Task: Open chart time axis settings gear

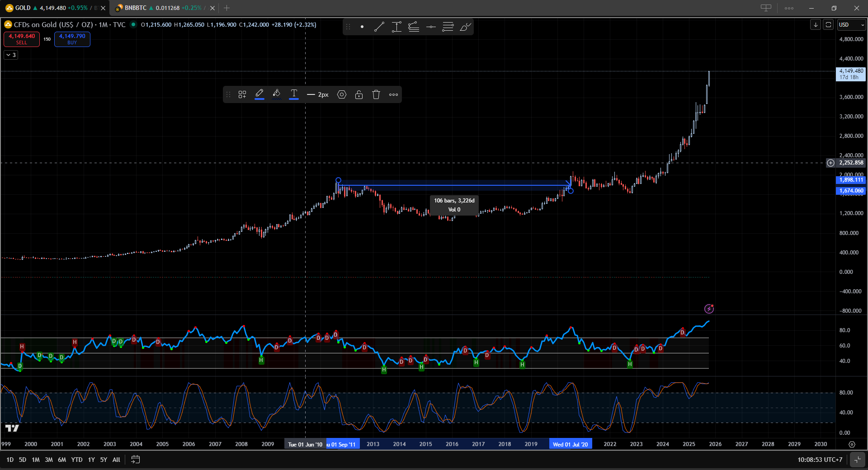Action: click(x=852, y=444)
